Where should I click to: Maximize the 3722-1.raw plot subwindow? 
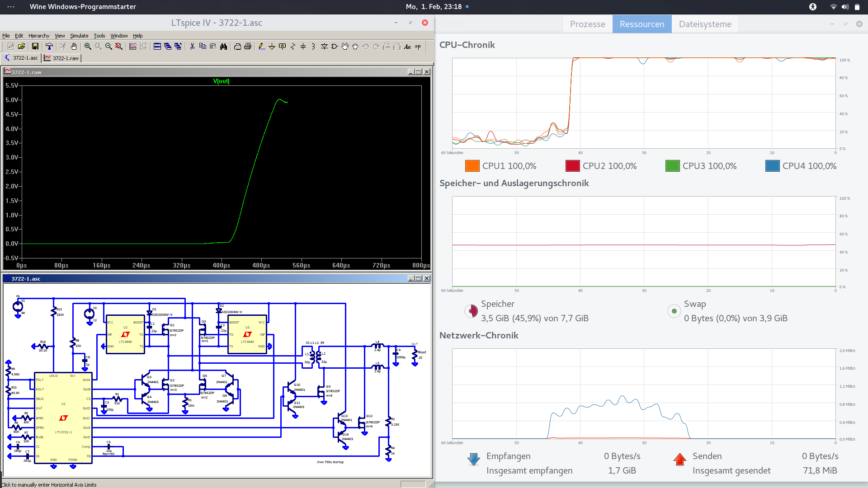(x=419, y=72)
